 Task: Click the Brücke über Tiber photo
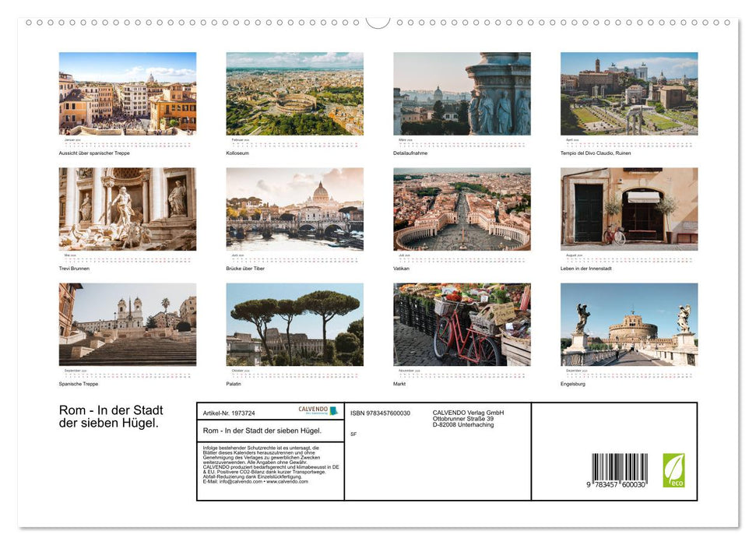(x=294, y=209)
